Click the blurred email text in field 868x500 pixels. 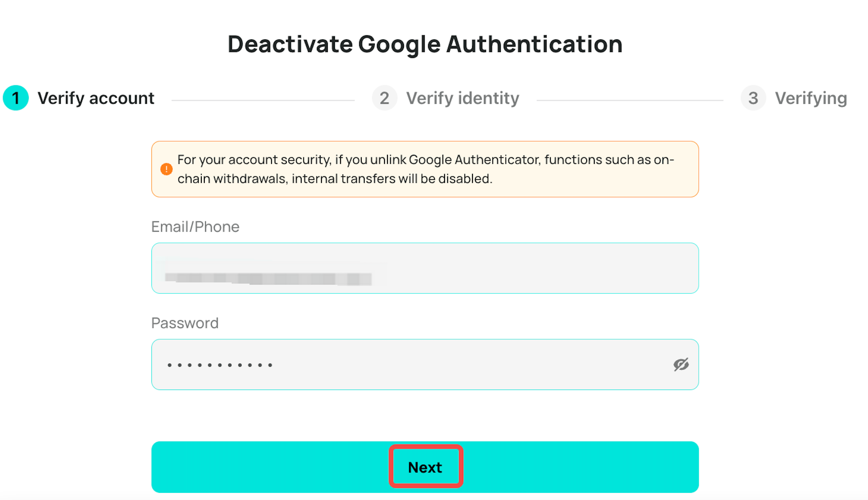268,279
